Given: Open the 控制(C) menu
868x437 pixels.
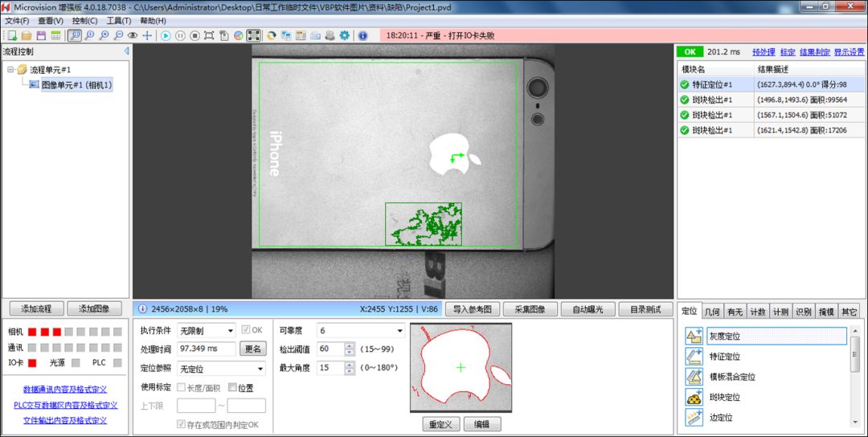Looking at the screenshot, I should click(x=84, y=20).
